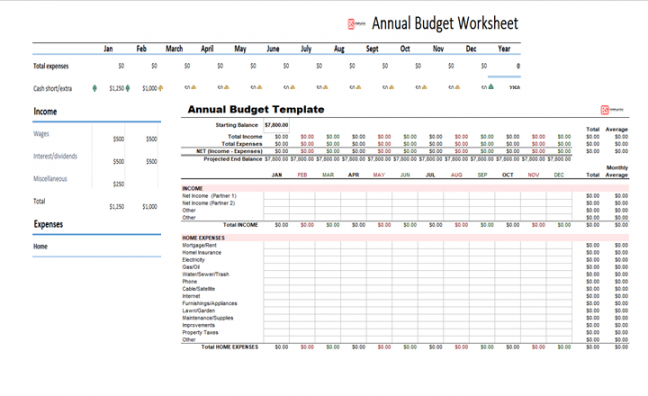The height and width of the screenshot is (396, 648).
Task: Select the Year column header
Action: (x=504, y=49)
